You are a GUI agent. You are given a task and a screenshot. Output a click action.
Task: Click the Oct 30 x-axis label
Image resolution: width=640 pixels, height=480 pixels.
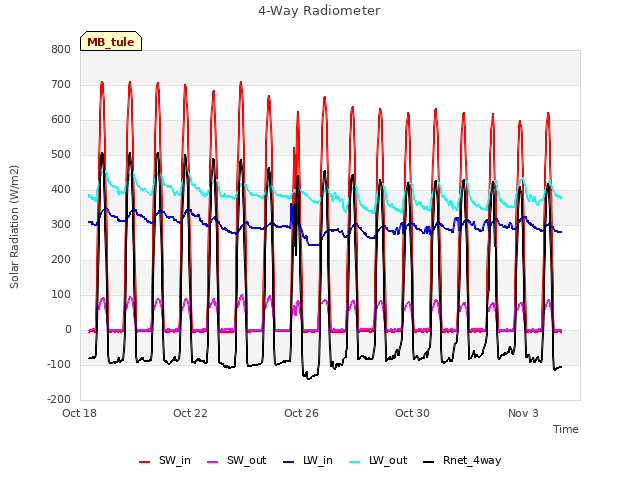click(x=412, y=413)
